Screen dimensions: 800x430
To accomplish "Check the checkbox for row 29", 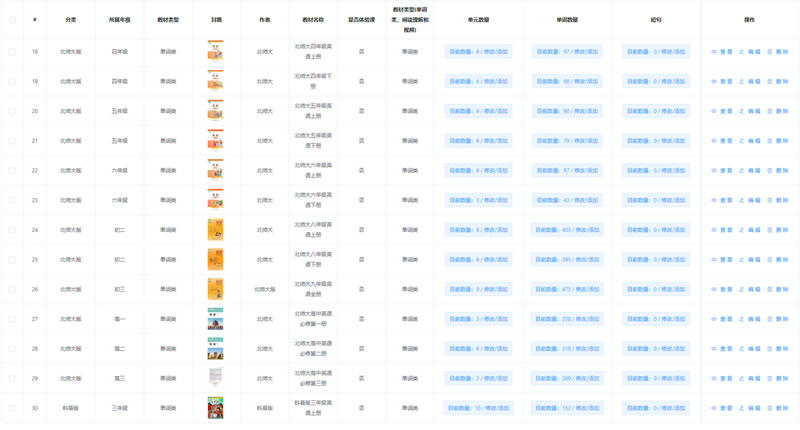I will (12, 378).
